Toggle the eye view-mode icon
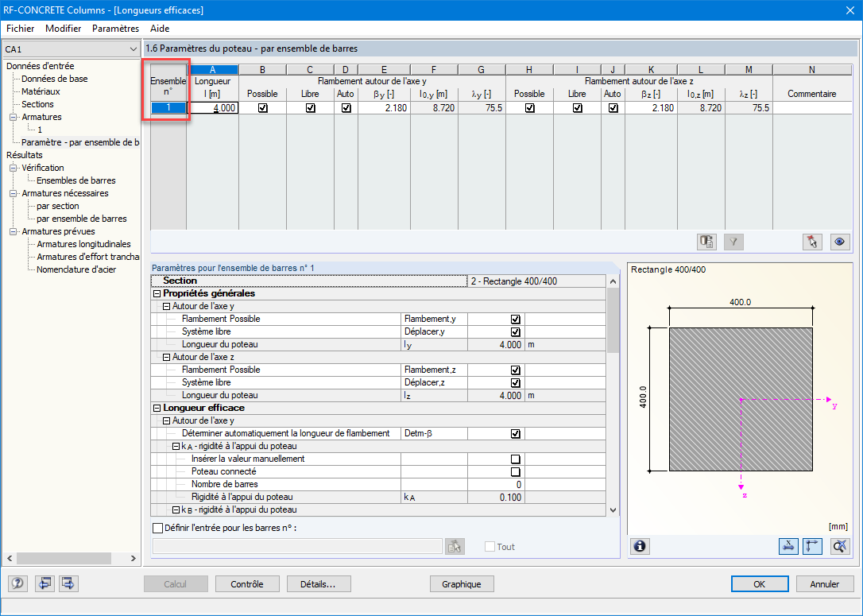Image resolution: width=863 pixels, height=616 pixels. 839,242
